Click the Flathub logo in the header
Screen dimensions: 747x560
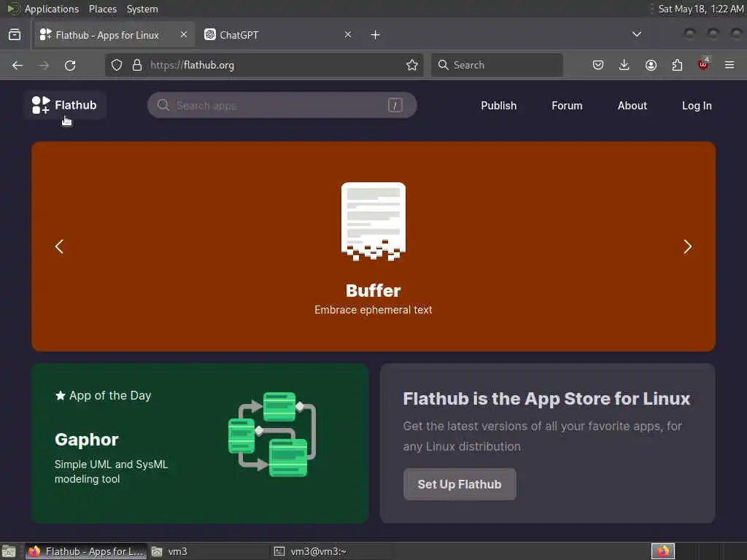pos(64,105)
